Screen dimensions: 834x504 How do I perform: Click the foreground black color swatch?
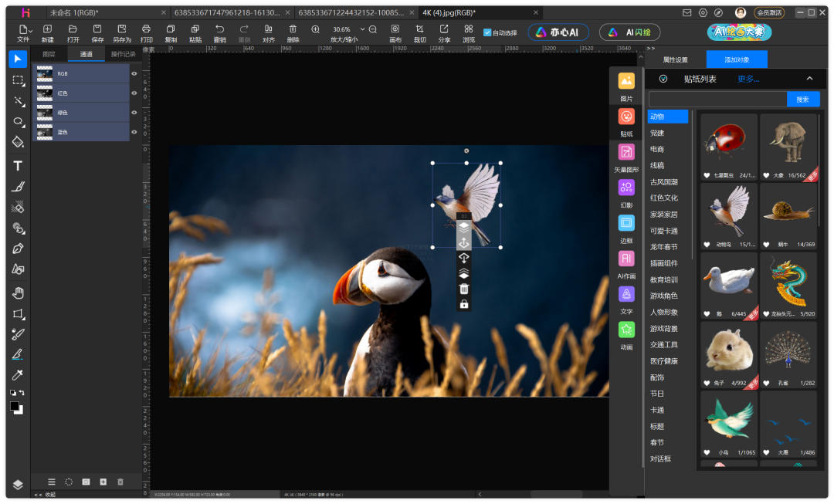[15, 405]
